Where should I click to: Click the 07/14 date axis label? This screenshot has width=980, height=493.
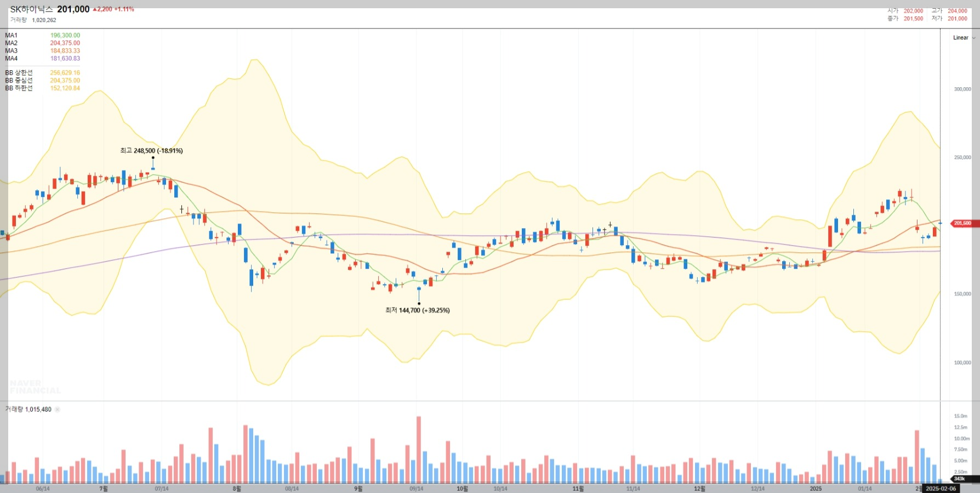(162, 489)
